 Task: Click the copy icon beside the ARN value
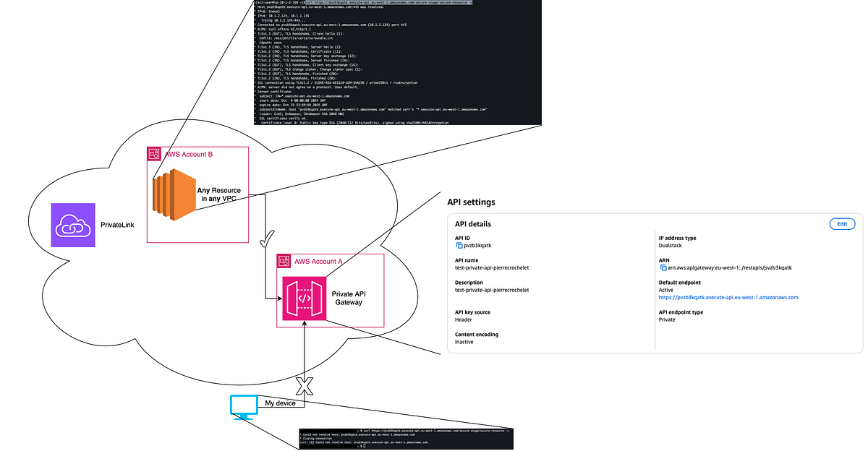663,267
